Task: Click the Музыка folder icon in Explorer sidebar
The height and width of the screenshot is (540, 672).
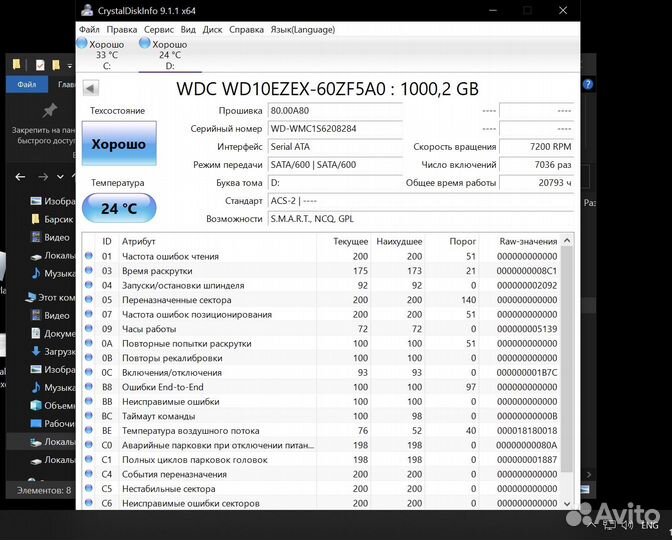Action: point(35,273)
